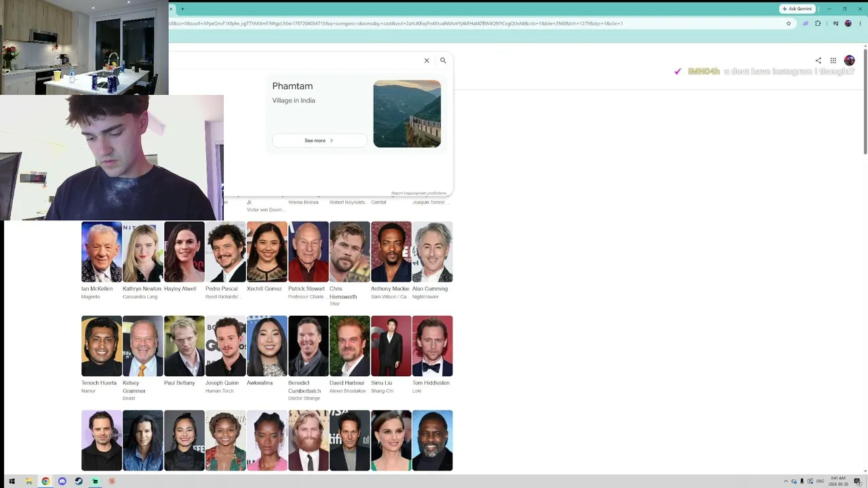The image size is (868, 488).
Task: Open a new tab with plus button
Action: [182, 9]
